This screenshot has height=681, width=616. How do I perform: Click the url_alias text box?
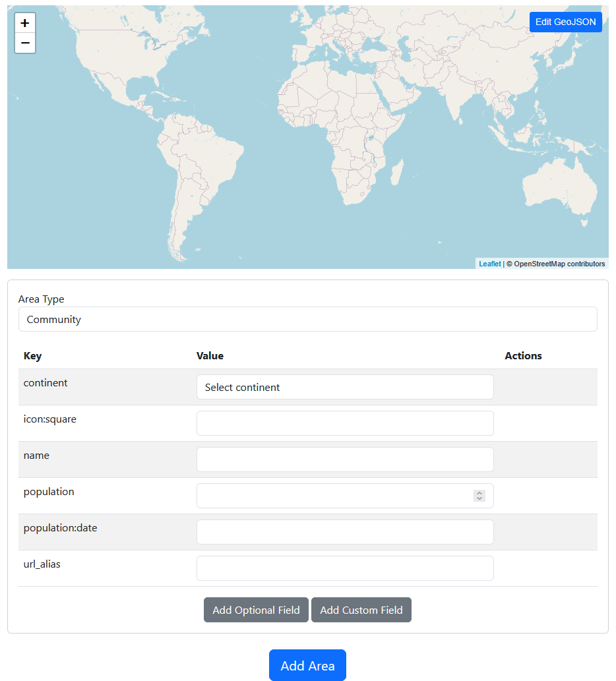pos(344,568)
